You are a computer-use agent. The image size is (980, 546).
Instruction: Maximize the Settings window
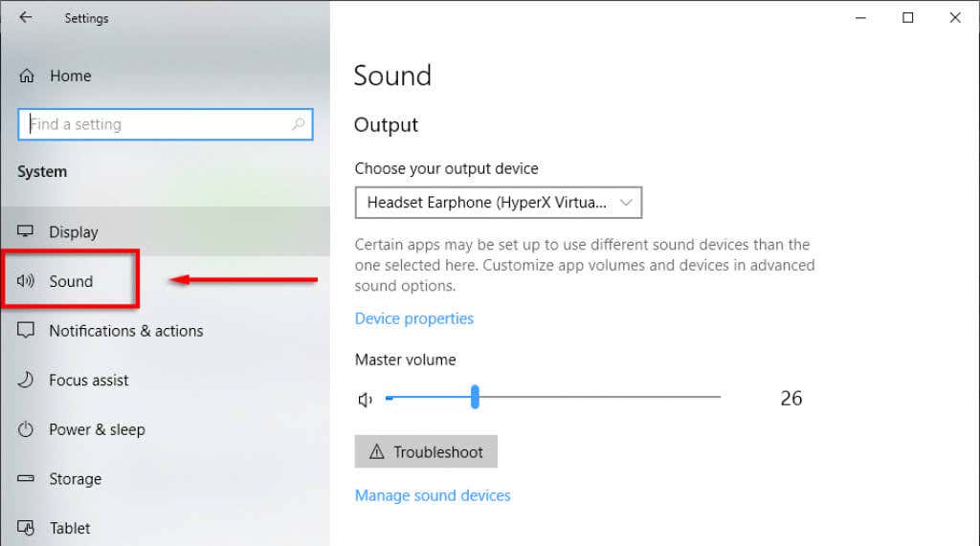tap(907, 18)
